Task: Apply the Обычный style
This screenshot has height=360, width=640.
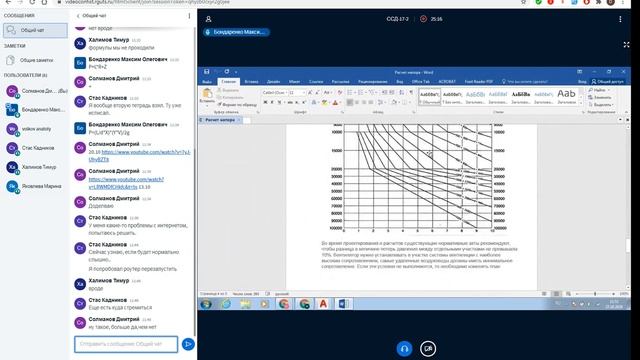Action: click(429, 97)
